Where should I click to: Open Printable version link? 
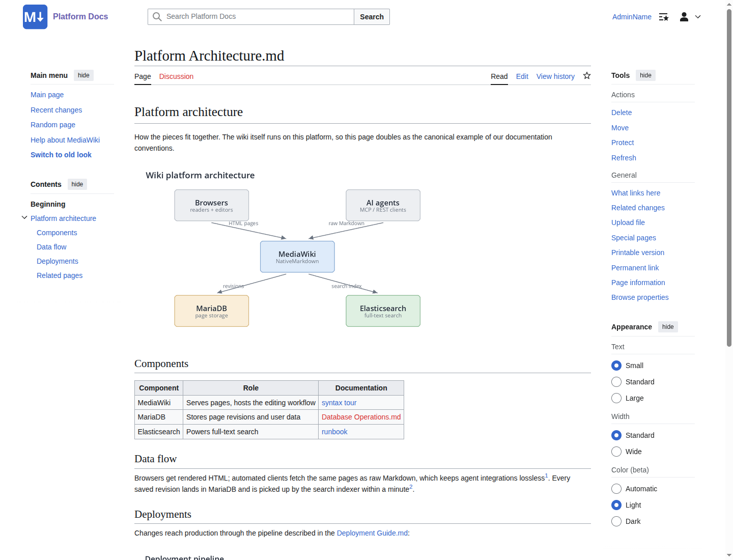click(x=638, y=253)
